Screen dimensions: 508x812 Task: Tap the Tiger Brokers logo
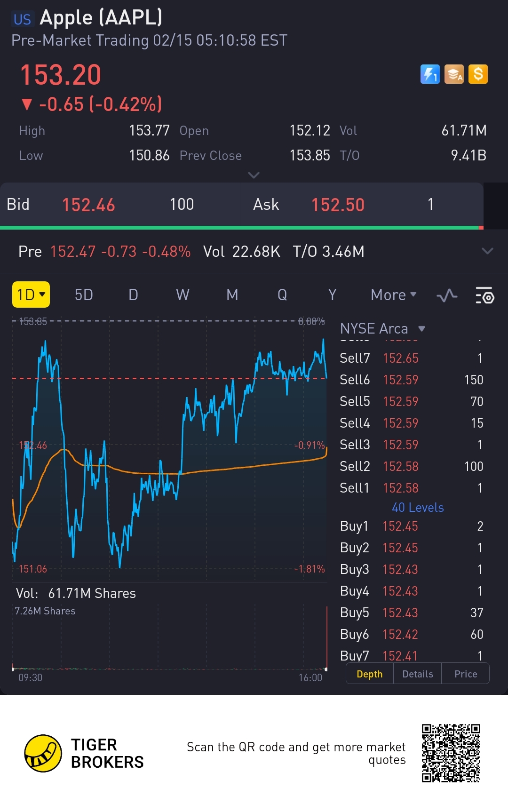coord(43,753)
